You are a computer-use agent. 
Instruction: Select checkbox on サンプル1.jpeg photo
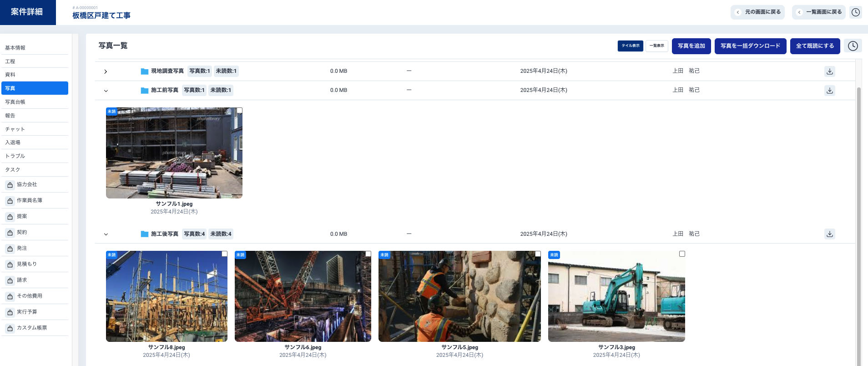pyautogui.click(x=240, y=111)
